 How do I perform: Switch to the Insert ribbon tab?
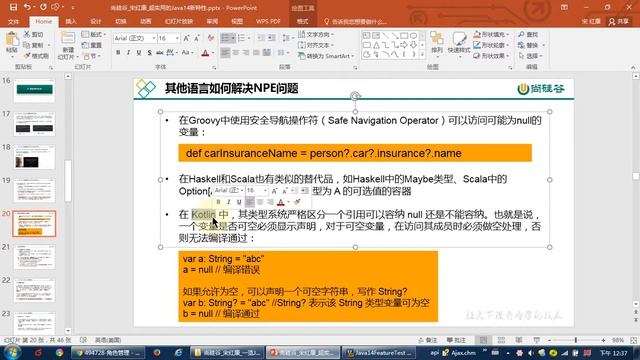[x=71, y=21]
